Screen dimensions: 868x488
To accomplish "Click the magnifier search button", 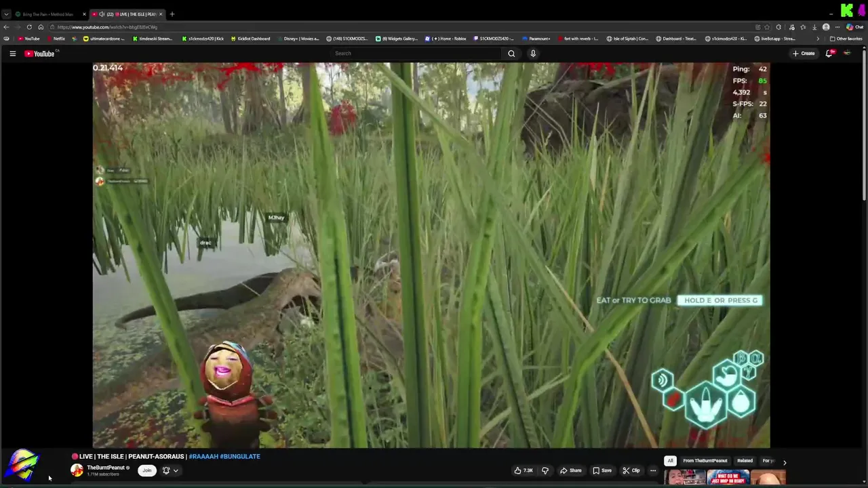I will [511, 54].
